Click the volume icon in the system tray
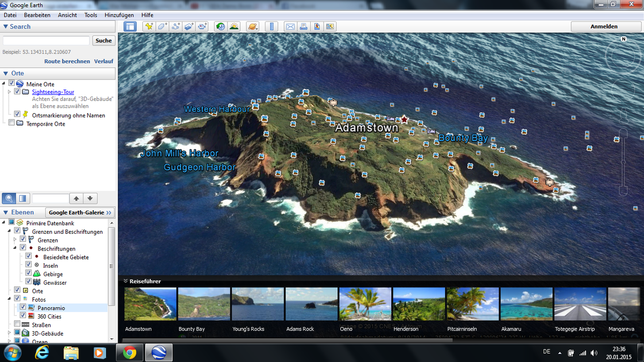This screenshot has height=362, width=644. click(594, 353)
